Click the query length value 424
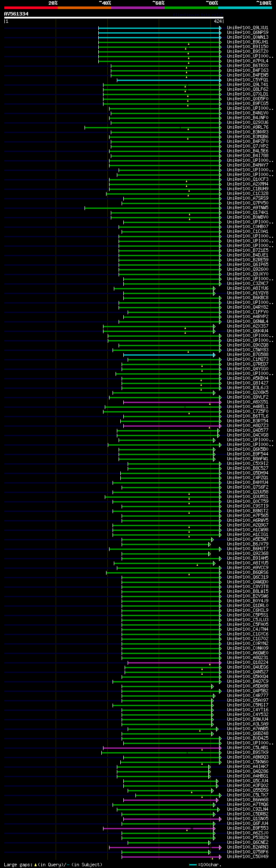This screenshot has width=276, height=868. click(x=218, y=21)
